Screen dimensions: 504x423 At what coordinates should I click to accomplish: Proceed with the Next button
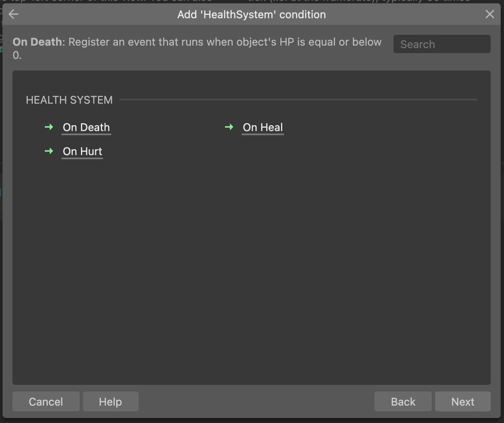[462, 401]
